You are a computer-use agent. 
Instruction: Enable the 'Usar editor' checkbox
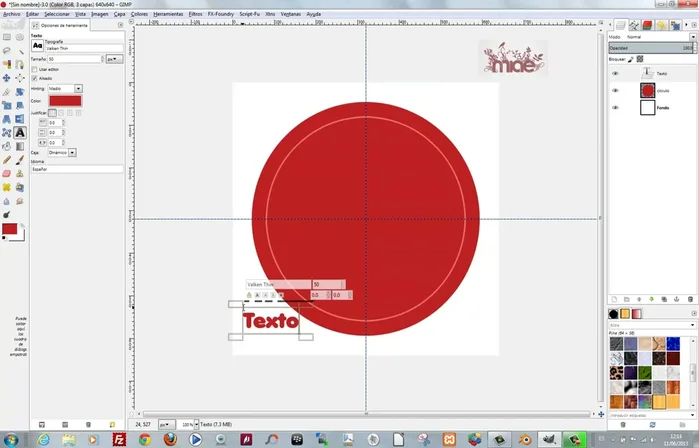coord(34,69)
